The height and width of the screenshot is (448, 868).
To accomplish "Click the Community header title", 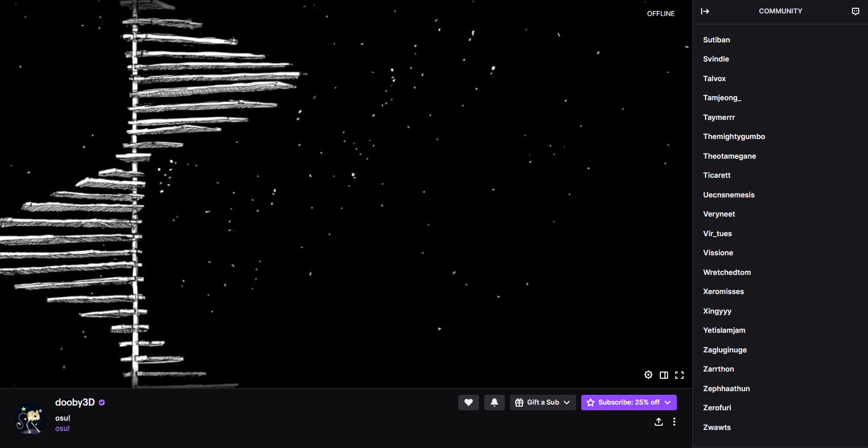I will (780, 11).
